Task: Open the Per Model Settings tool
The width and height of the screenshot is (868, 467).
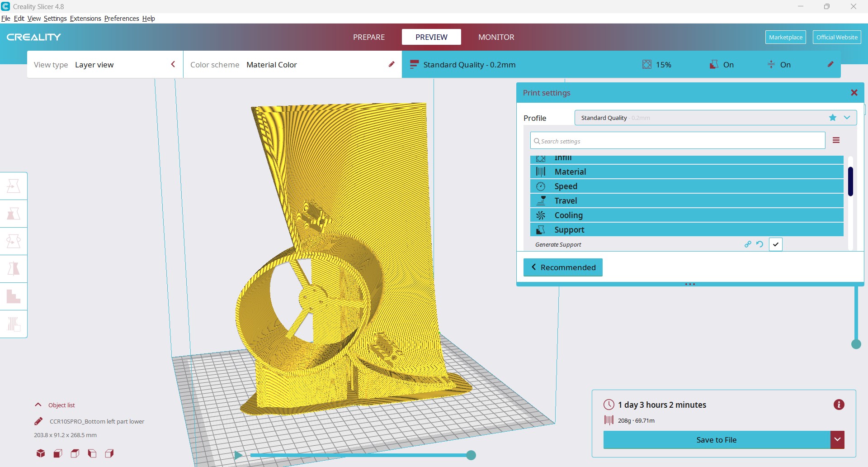Action: click(x=14, y=296)
